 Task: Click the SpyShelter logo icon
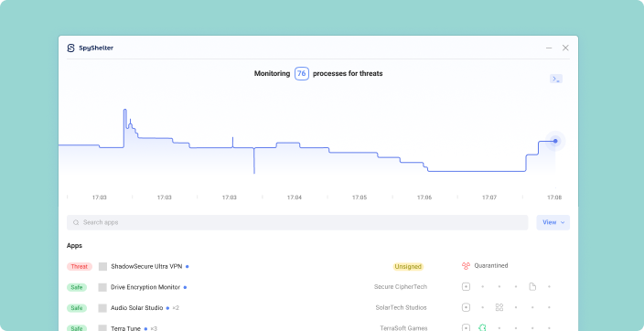coord(70,48)
